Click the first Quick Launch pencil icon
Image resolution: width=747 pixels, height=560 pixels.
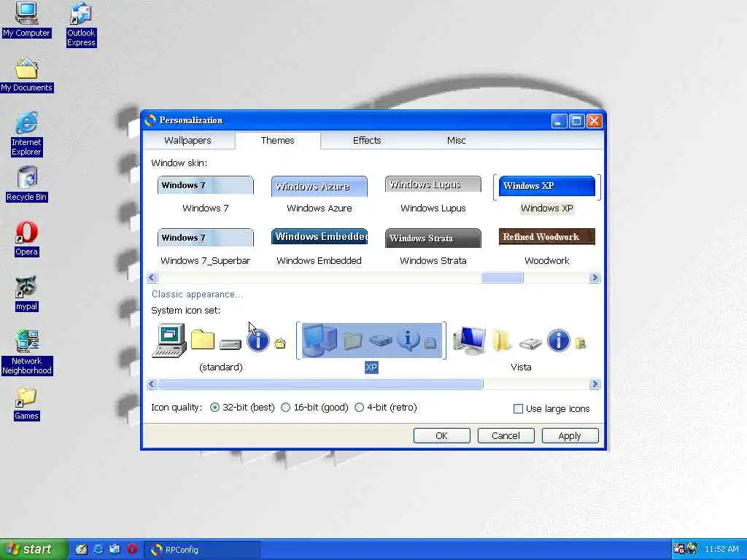coord(82,550)
